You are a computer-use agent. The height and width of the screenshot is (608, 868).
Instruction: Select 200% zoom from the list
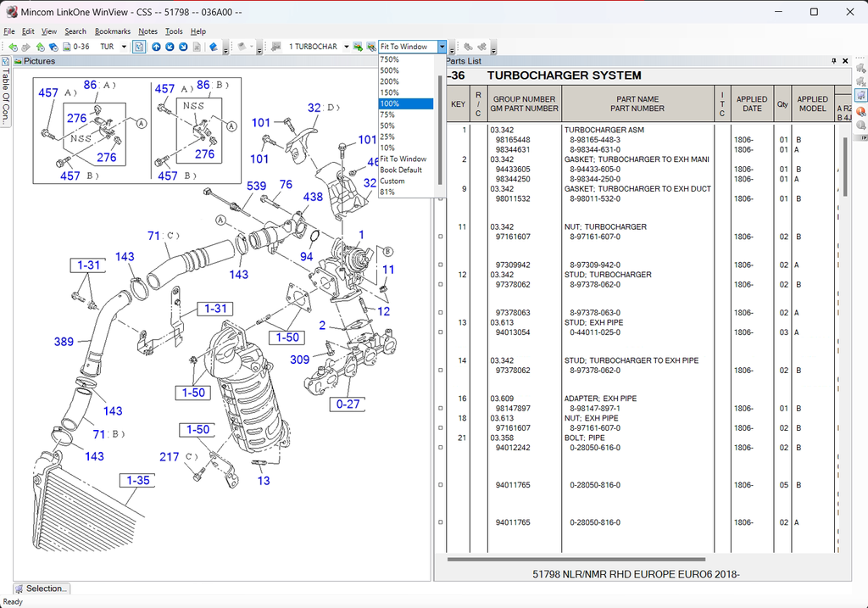click(390, 81)
